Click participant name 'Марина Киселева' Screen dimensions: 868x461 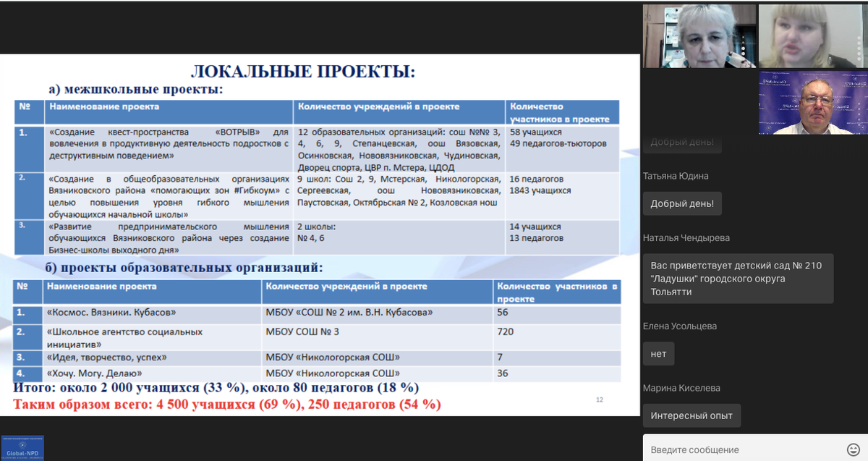[x=681, y=388]
